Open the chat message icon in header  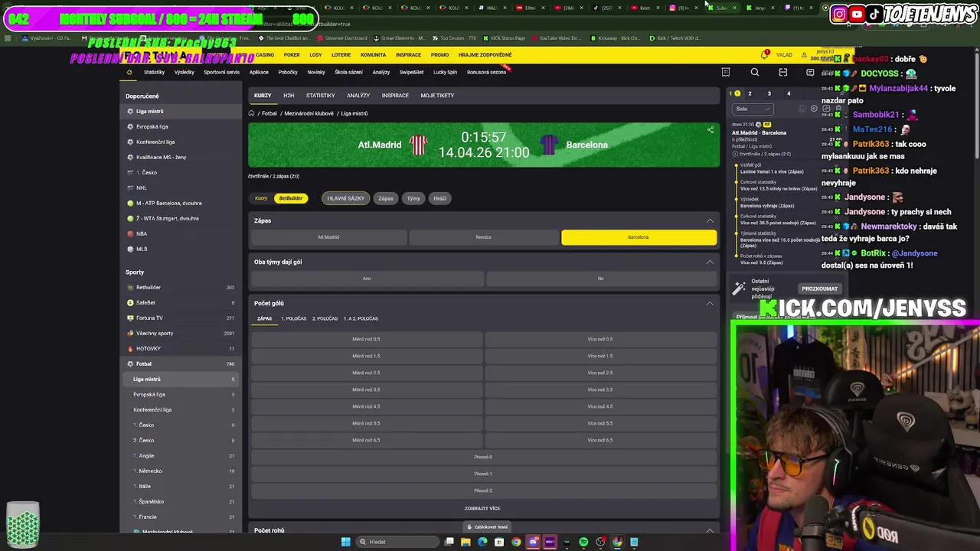[810, 73]
